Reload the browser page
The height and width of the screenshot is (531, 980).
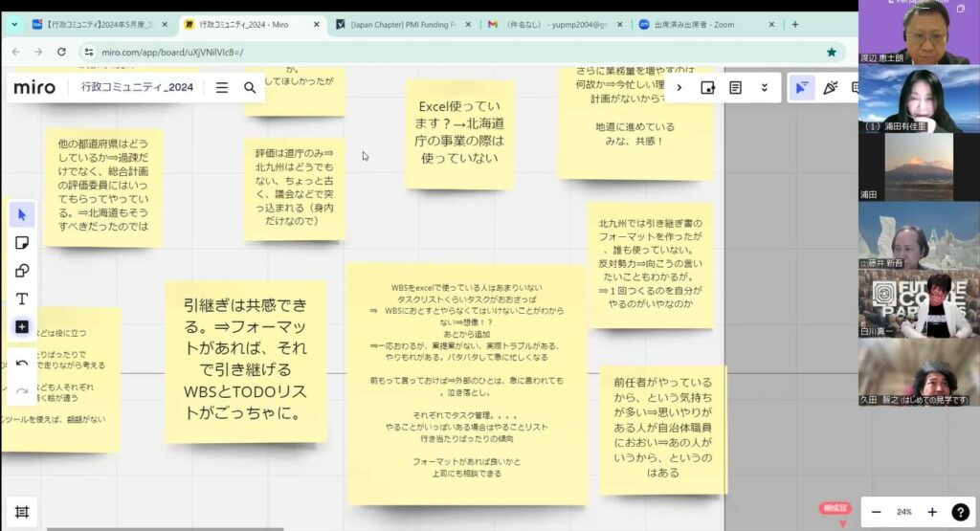[61, 52]
